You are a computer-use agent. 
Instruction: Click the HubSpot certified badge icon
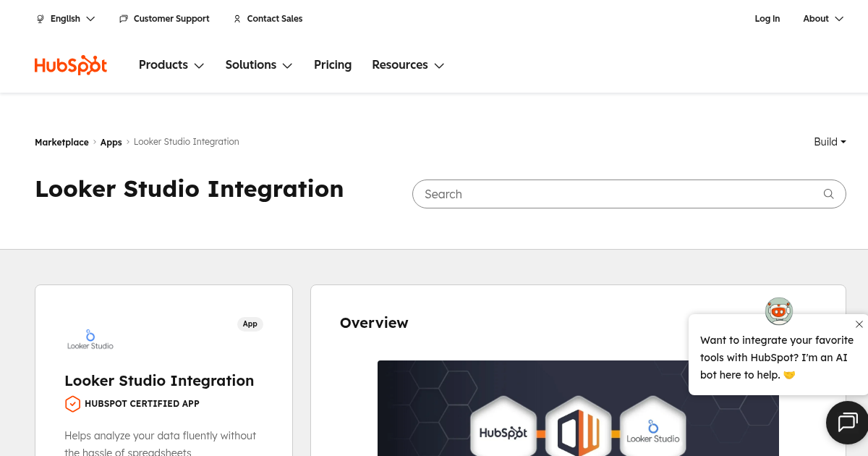[72, 404]
